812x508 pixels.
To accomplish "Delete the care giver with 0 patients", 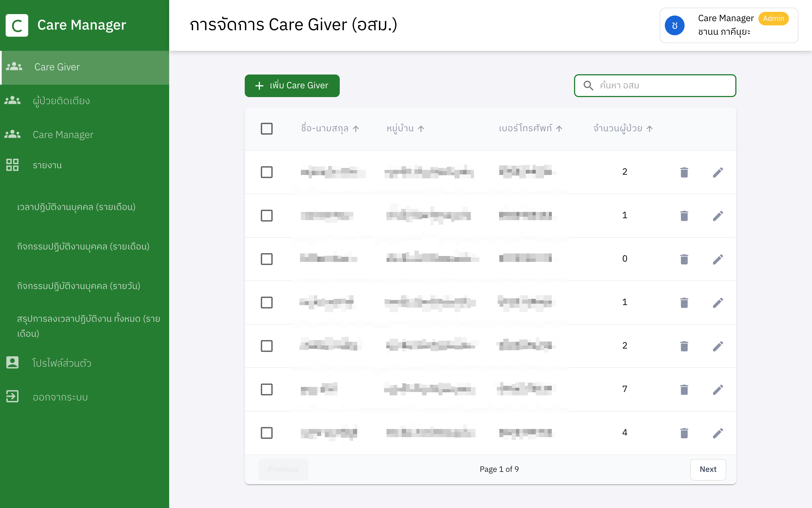I will coord(684,259).
